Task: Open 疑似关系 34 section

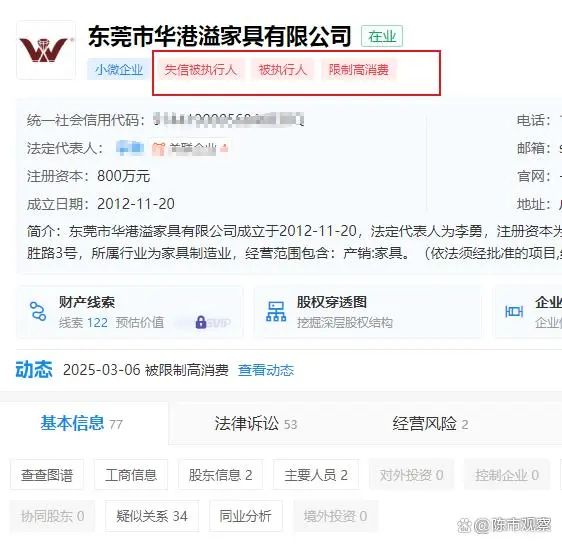Action: click(x=152, y=516)
